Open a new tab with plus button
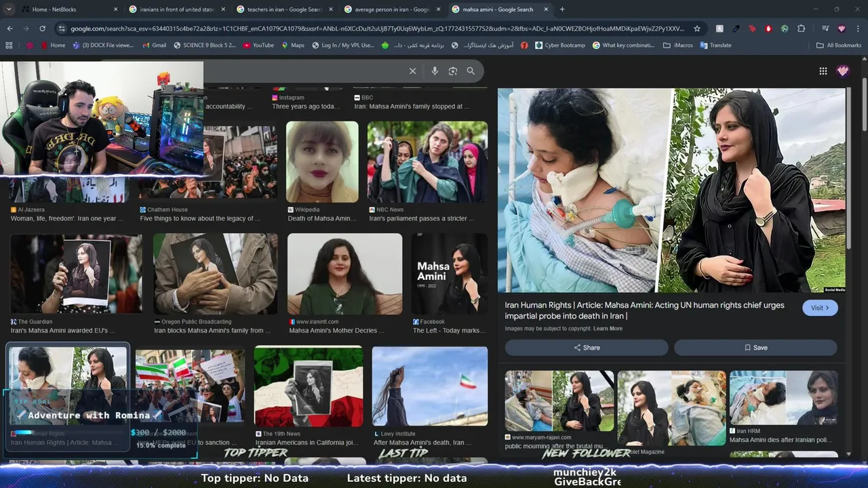This screenshot has width=868, height=488. click(562, 9)
